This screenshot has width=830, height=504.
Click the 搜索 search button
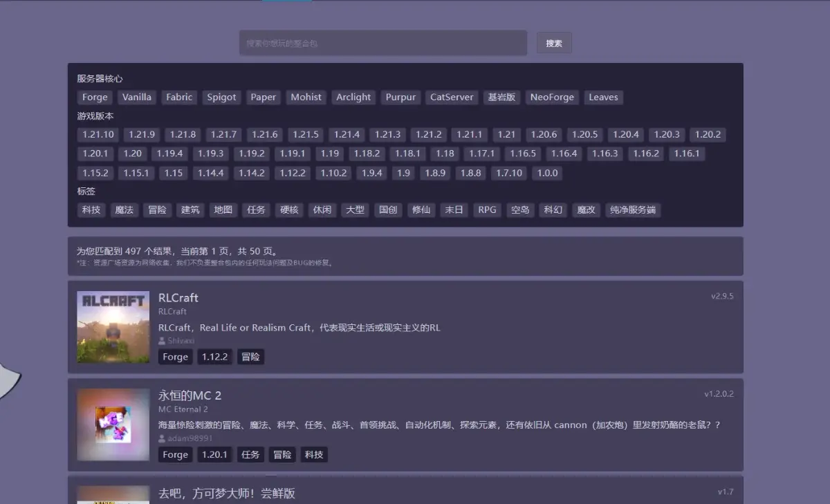click(x=554, y=43)
